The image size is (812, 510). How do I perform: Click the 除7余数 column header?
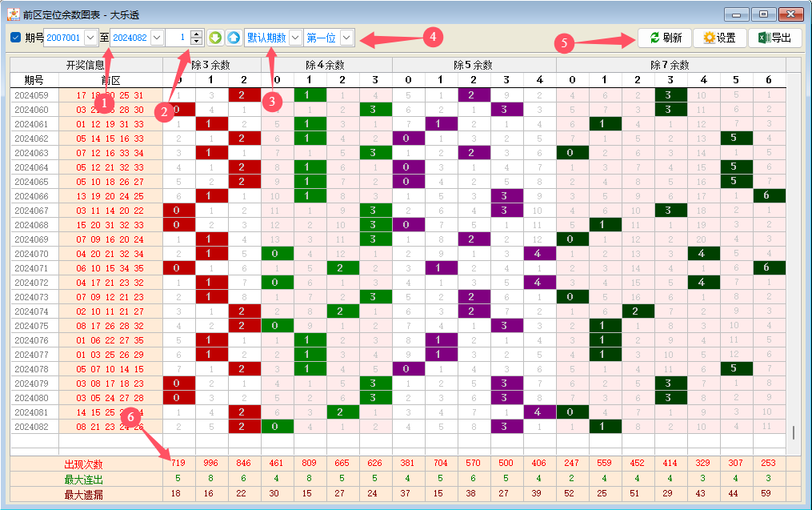670,65
